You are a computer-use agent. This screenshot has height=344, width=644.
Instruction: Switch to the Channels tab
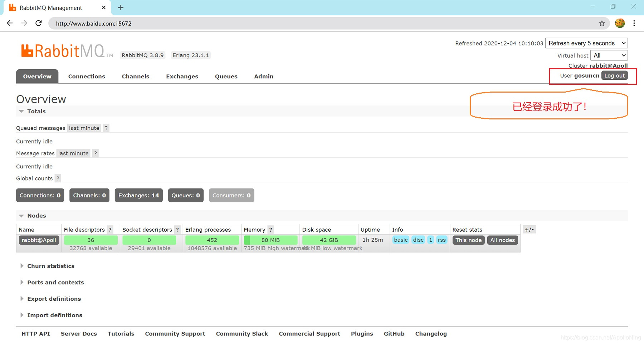click(x=136, y=77)
